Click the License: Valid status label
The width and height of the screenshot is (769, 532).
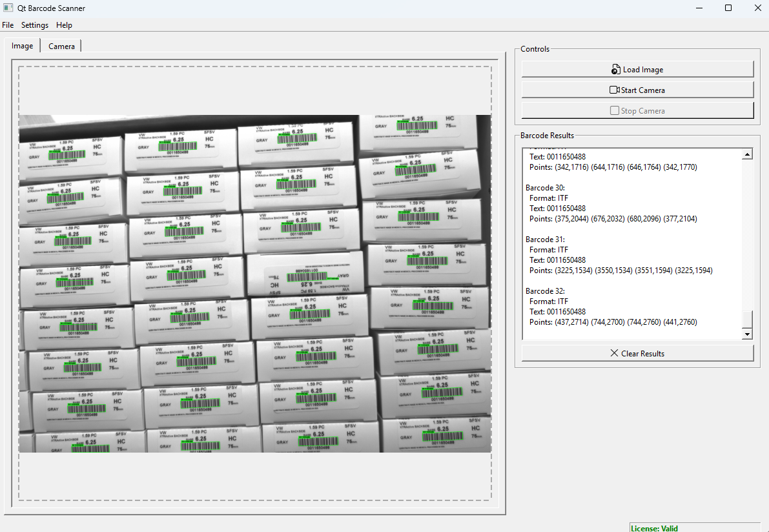[x=654, y=527]
